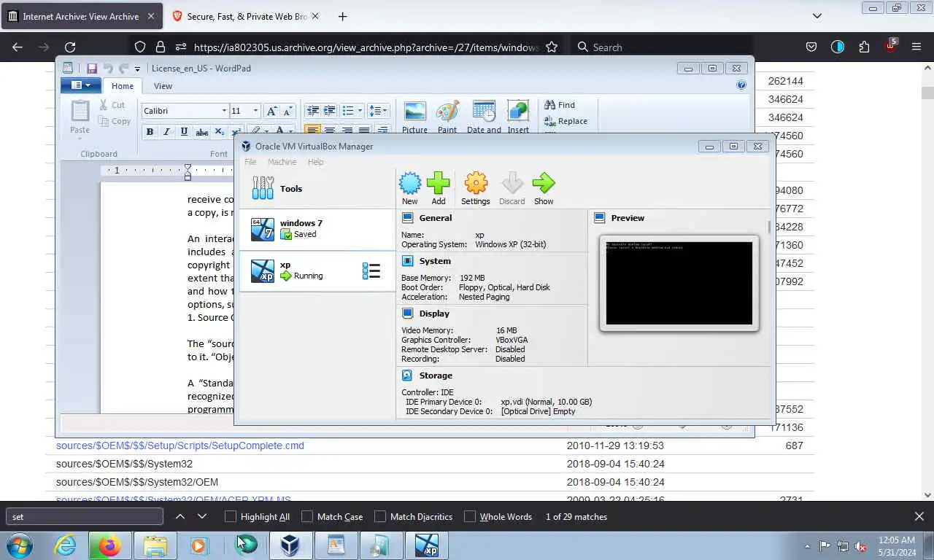The image size is (934, 560).
Task: Select Tools in VirtualBox sidebar
Action: click(x=317, y=188)
